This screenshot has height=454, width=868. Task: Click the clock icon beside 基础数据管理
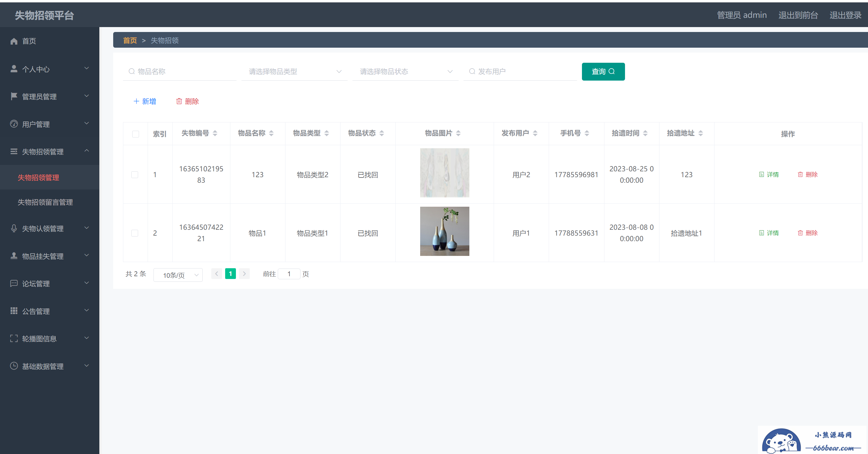pyautogui.click(x=14, y=366)
